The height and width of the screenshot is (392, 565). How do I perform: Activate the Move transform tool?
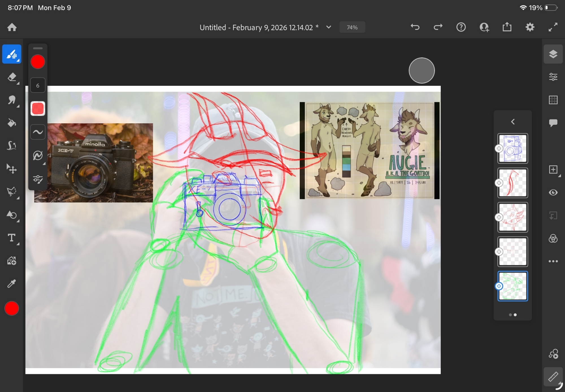point(12,169)
